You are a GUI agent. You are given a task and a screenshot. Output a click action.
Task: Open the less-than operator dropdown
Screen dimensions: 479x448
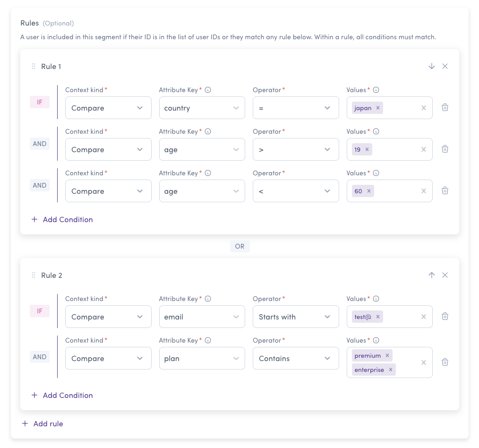(x=296, y=191)
